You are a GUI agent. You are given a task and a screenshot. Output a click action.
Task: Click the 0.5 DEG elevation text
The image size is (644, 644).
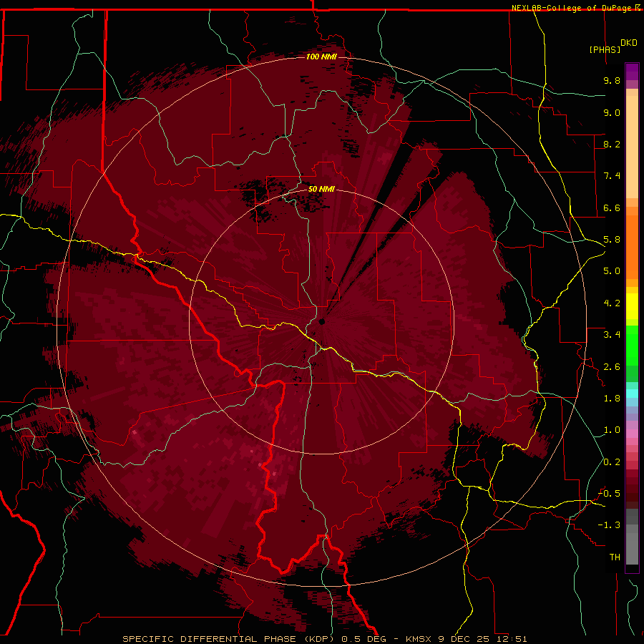click(366, 639)
